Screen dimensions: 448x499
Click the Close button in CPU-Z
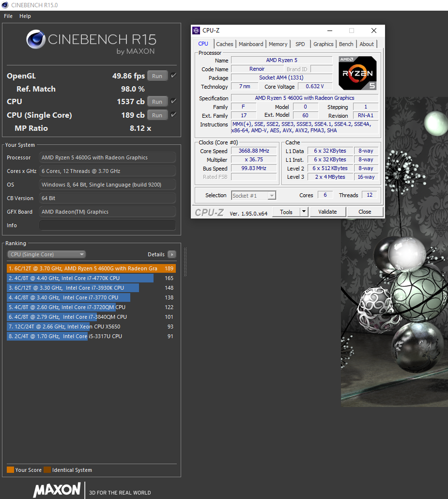(x=365, y=212)
